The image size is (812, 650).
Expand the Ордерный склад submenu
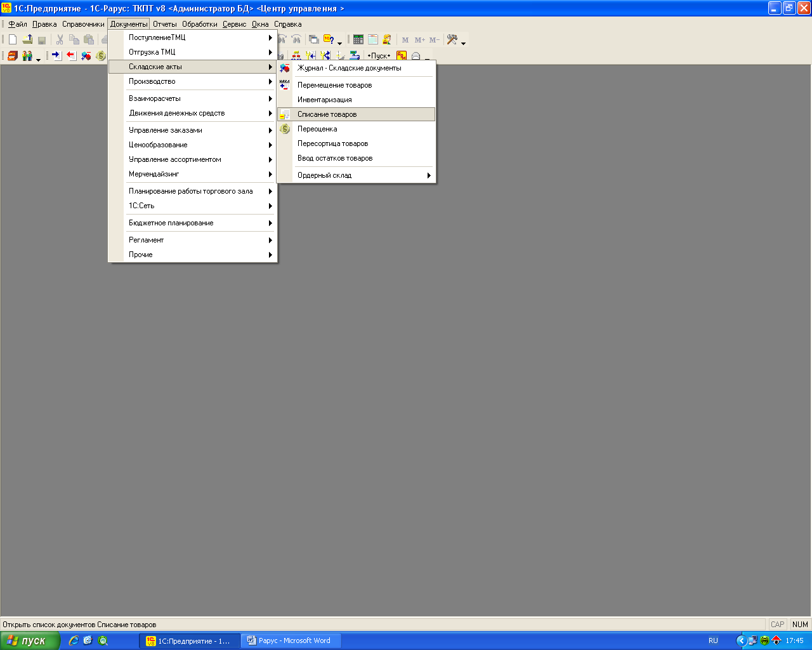[357, 175]
